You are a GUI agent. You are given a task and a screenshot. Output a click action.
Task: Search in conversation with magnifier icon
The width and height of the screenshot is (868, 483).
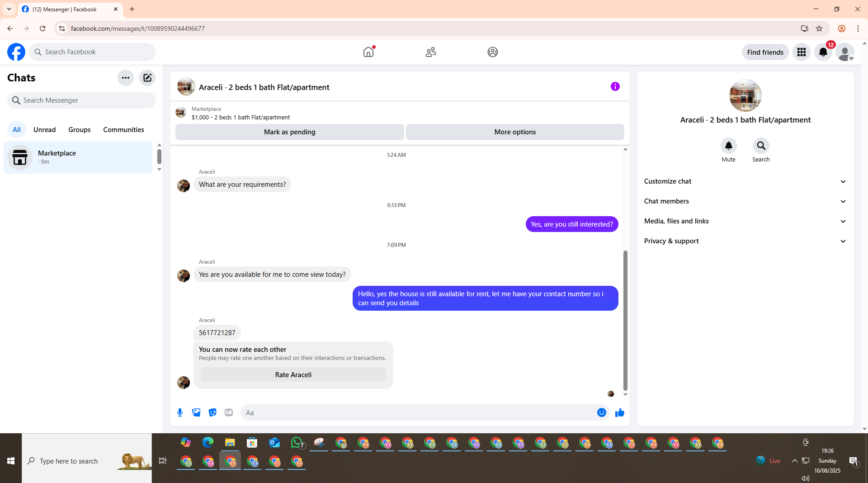[761, 146]
